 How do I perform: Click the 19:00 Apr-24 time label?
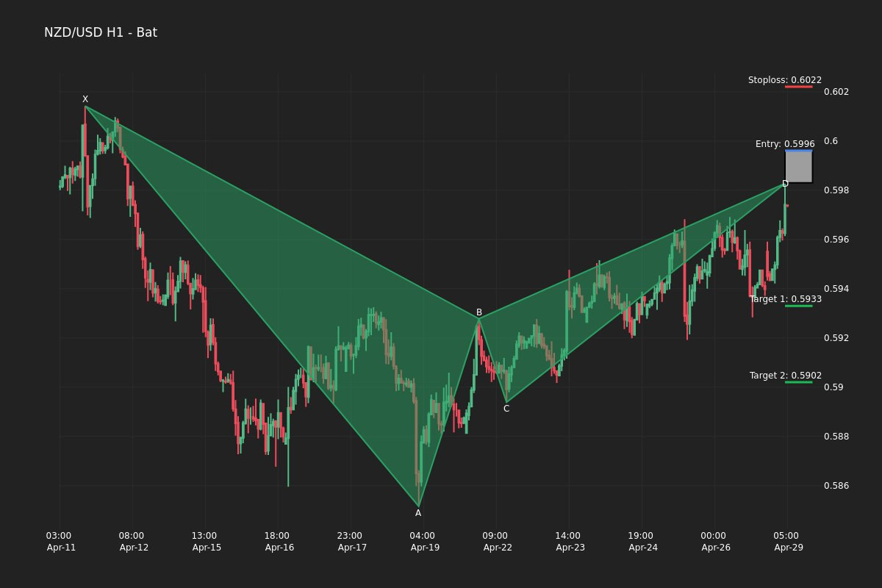[x=642, y=542]
